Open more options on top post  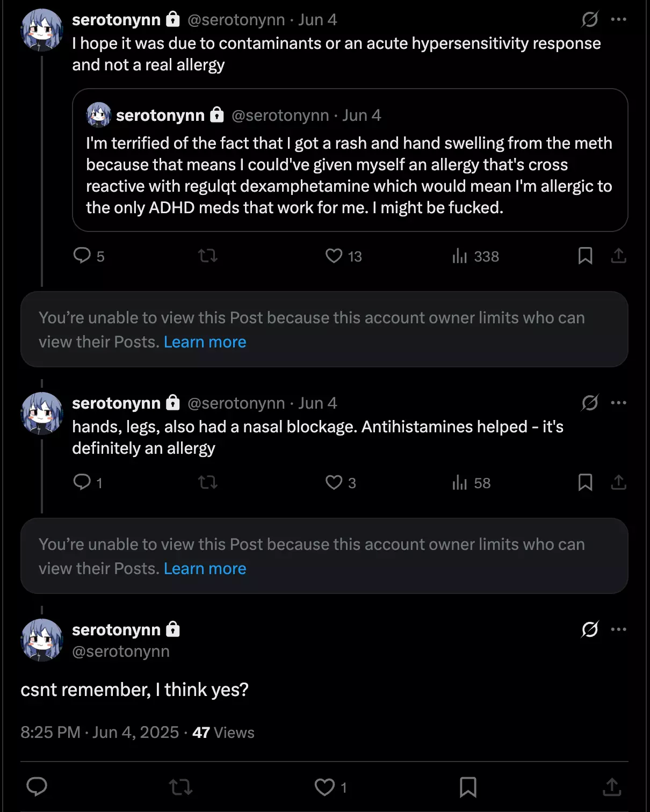pos(618,20)
